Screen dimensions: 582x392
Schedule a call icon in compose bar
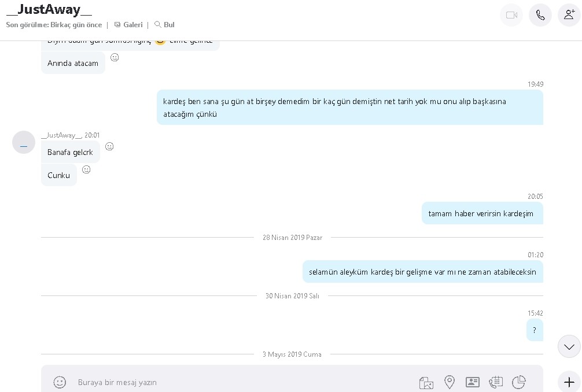pyautogui.click(x=496, y=382)
